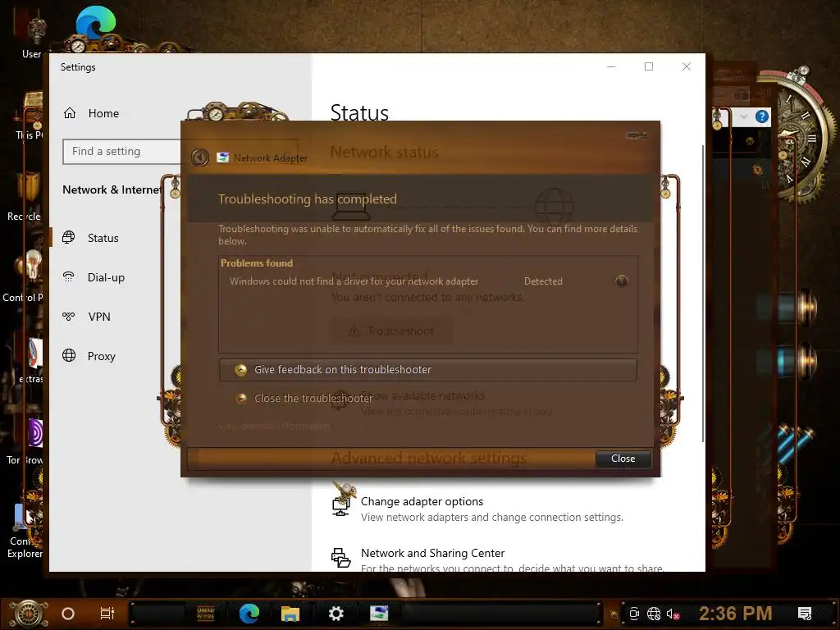Open the steampunk Start button
Screen dimensions: 840x630
29,614
